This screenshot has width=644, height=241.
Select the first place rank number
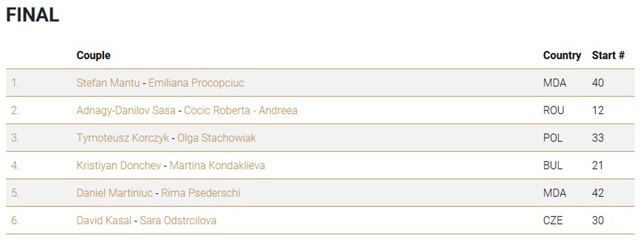15,83
